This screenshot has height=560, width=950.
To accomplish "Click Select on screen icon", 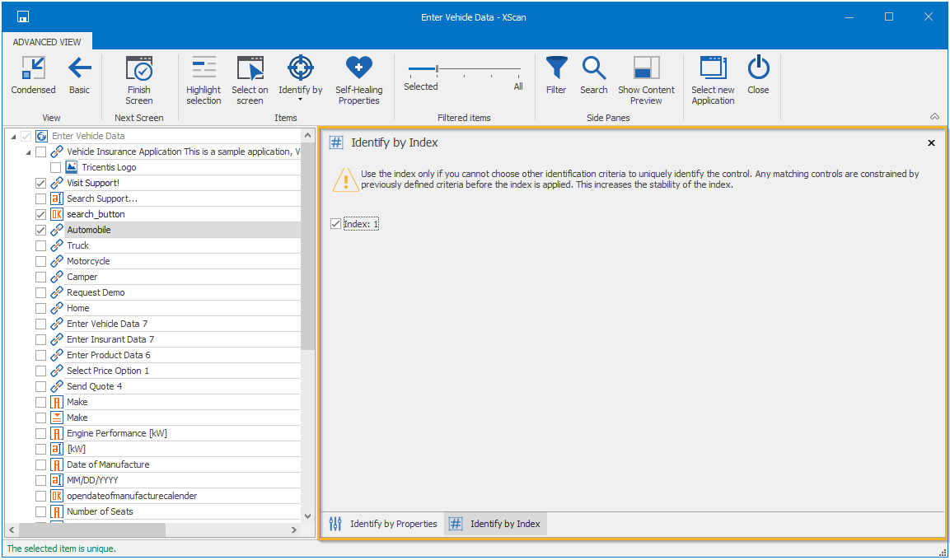I will [250, 69].
